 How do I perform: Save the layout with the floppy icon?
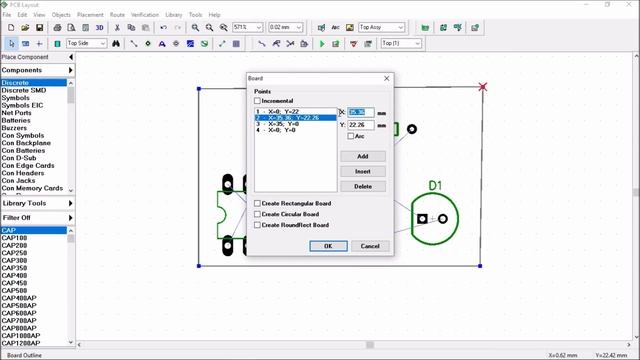coord(39,28)
